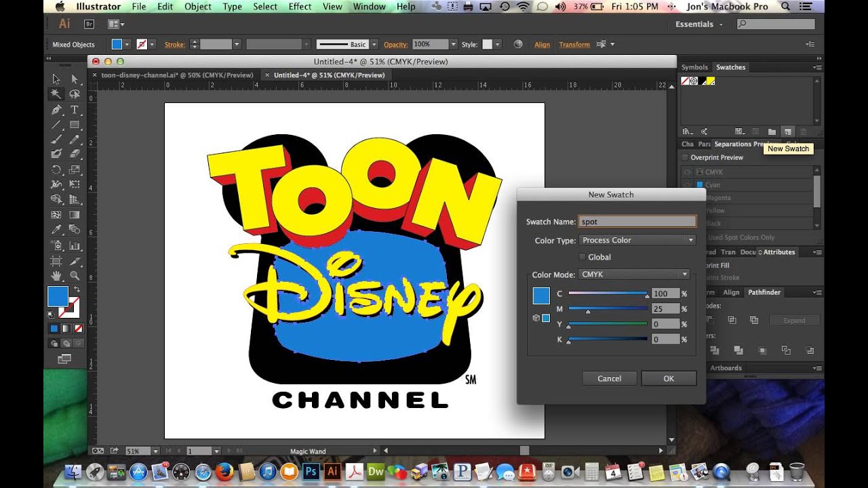Click the Transform link in control bar
This screenshot has height=488, width=868.
click(x=574, y=45)
